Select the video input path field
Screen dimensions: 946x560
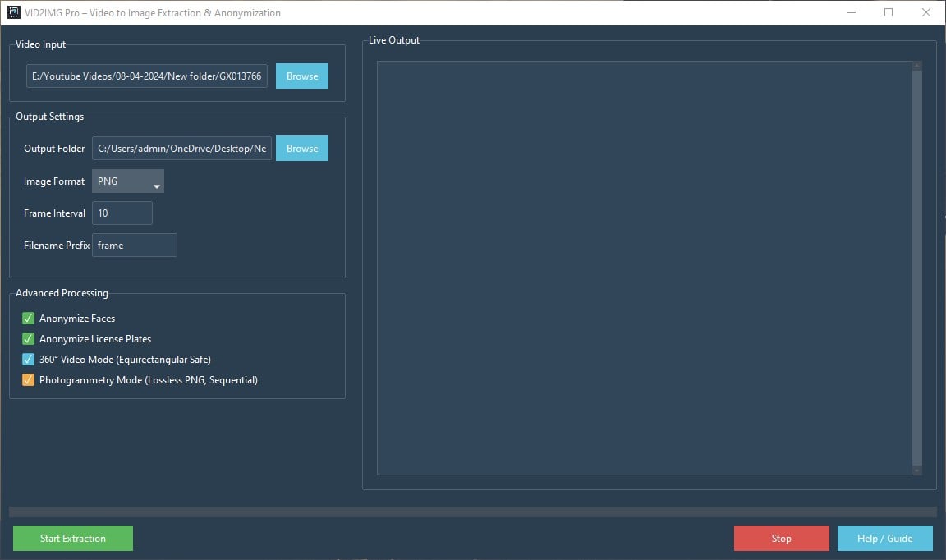[145, 76]
